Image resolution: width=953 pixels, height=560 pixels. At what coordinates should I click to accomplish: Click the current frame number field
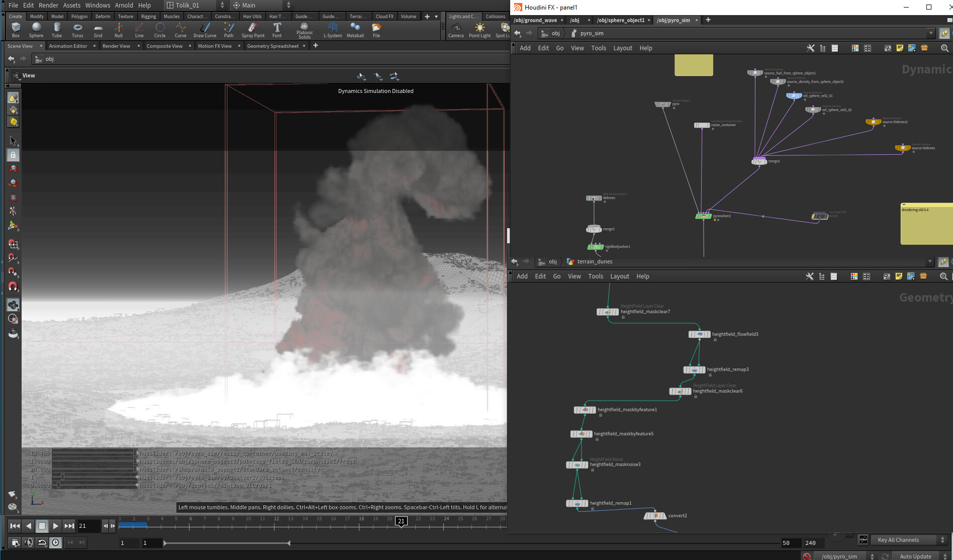[x=88, y=526]
